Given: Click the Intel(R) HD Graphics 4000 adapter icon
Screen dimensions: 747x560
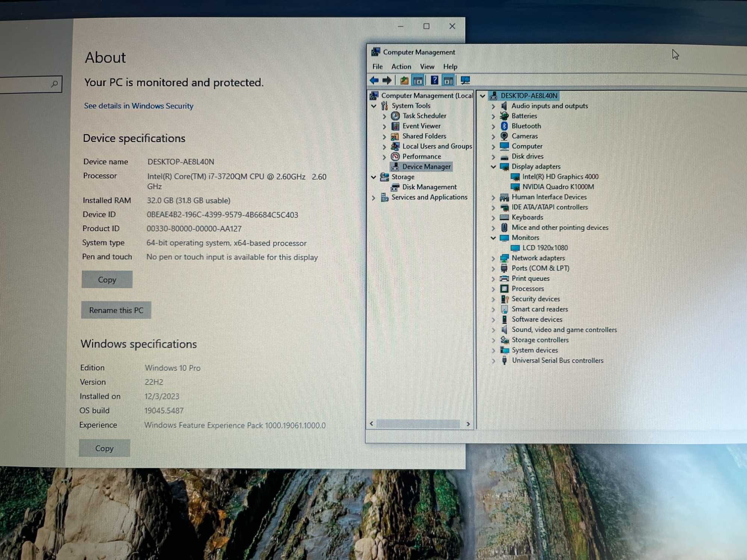Looking at the screenshot, I should click(x=515, y=177).
